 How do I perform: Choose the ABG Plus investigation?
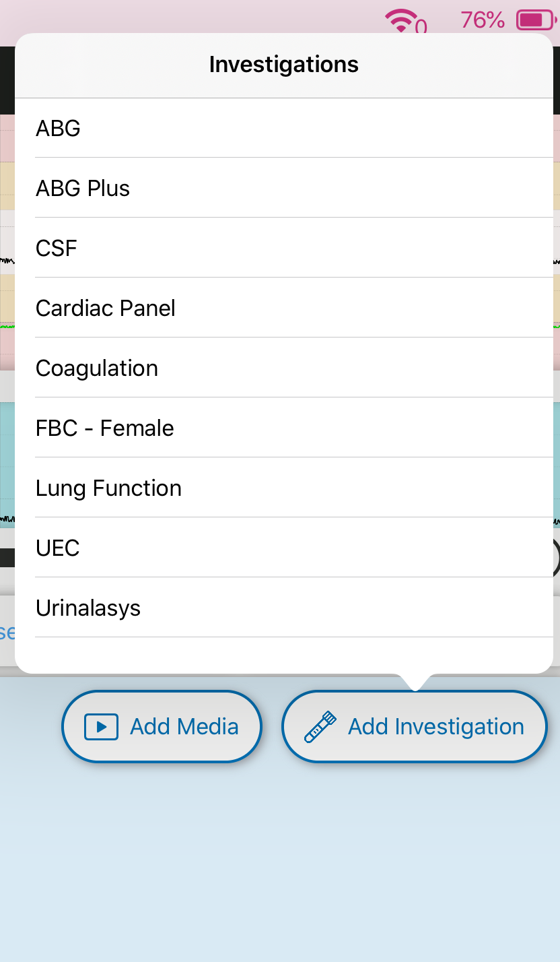(83, 188)
